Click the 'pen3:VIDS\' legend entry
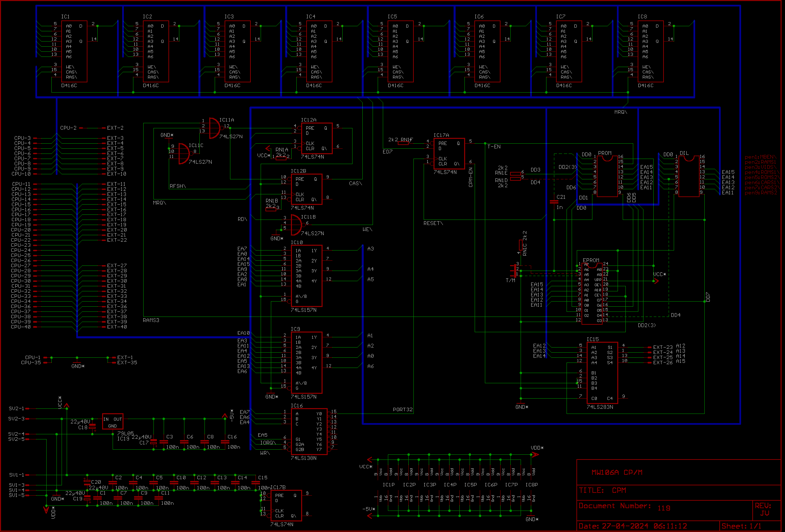785x532 pixels. (x=761, y=167)
